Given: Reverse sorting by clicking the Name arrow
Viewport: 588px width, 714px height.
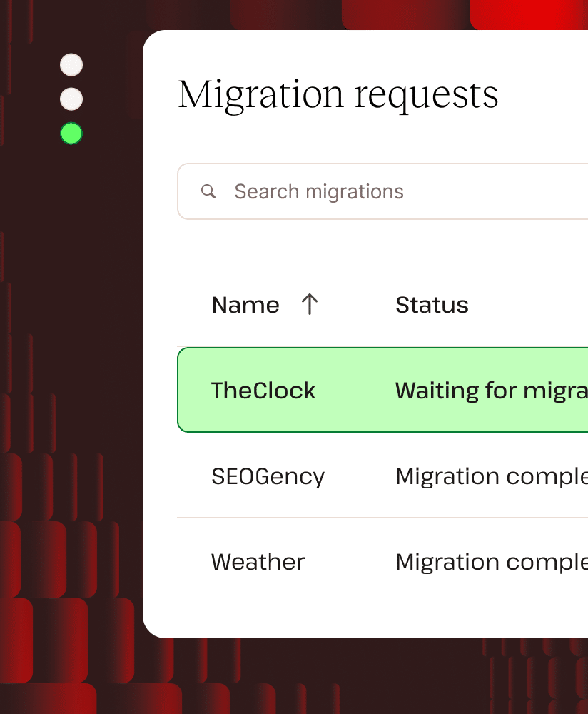Looking at the screenshot, I should click(x=308, y=304).
